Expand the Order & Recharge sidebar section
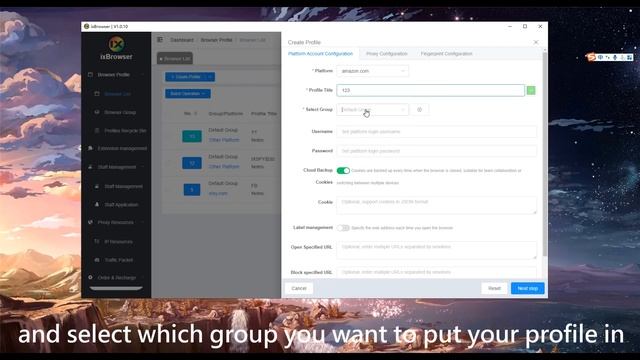 pyautogui.click(x=117, y=278)
